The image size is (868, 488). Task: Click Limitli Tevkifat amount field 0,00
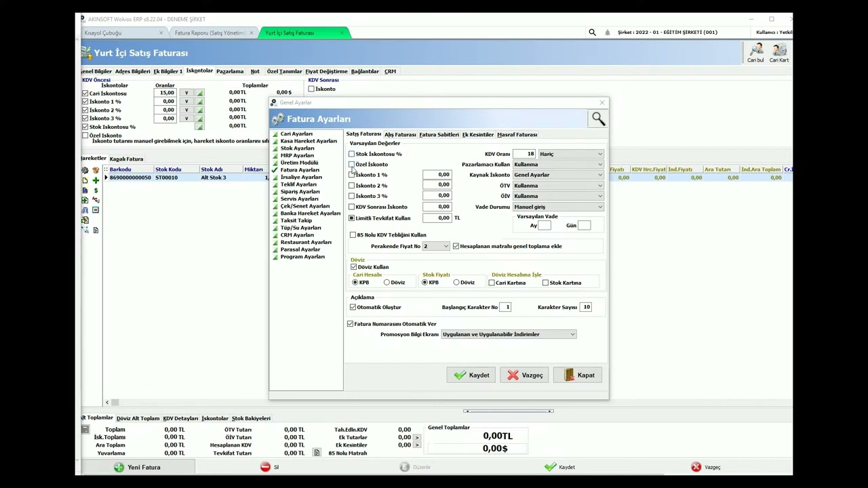pyautogui.click(x=437, y=218)
